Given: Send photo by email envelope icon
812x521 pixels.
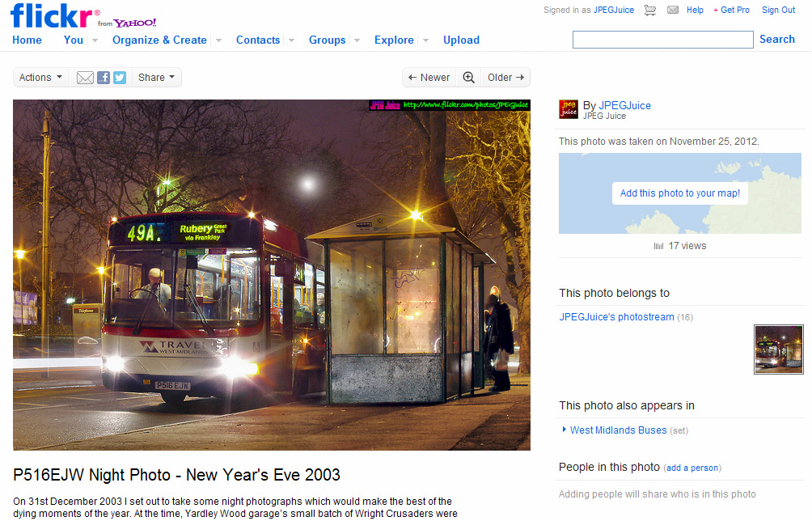Looking at the screenshot, I should coord(84,77).
